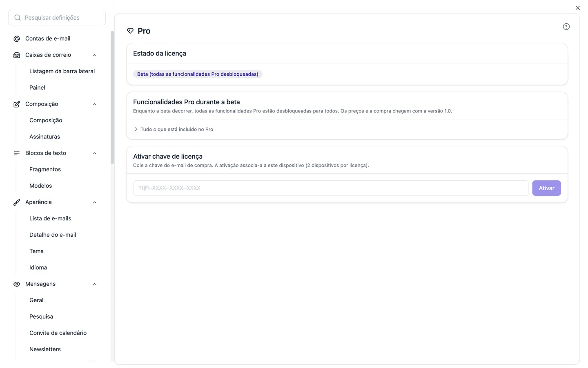Click the Estado da licença heading
Screen dimensions: 588x368
click(x=160, y=53)
